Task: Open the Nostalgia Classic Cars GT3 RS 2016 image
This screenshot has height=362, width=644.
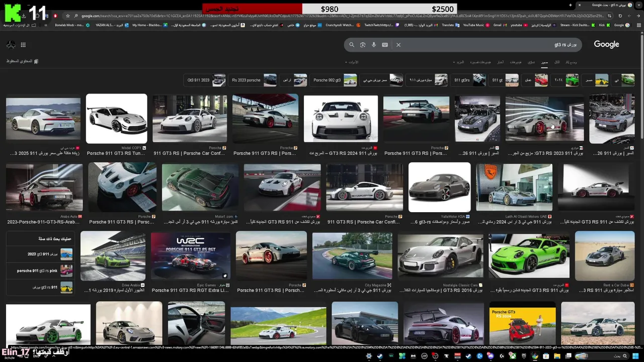Action: click(440, 256)
